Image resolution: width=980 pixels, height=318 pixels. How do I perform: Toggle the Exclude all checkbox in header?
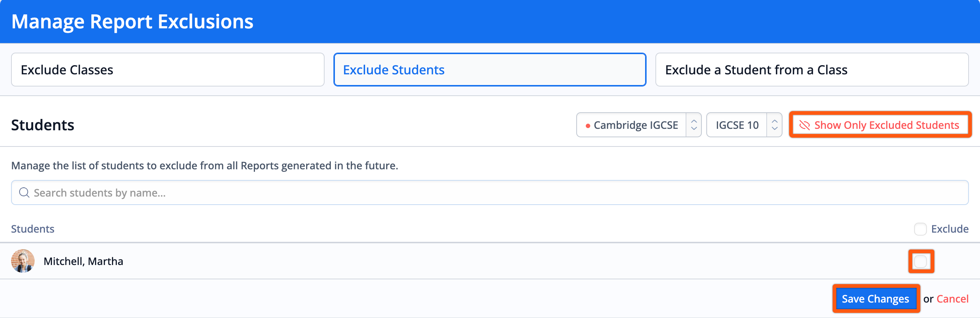point(920,229)
